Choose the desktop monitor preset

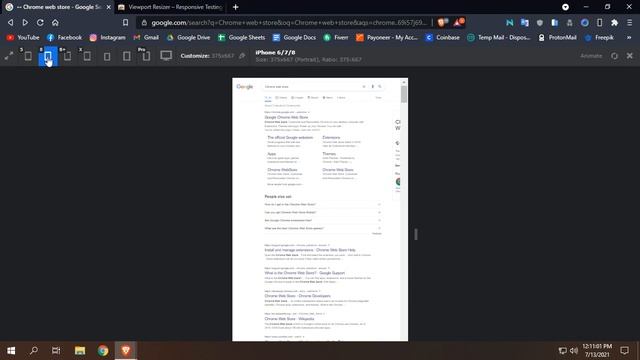click(166, 56)
